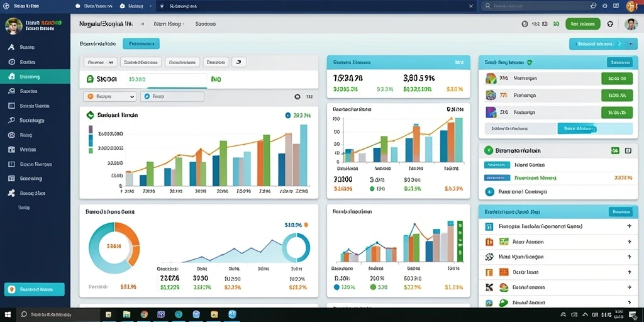
Task: Select the blue circle option under the bottom middle chart
Action: pos(337,287)
